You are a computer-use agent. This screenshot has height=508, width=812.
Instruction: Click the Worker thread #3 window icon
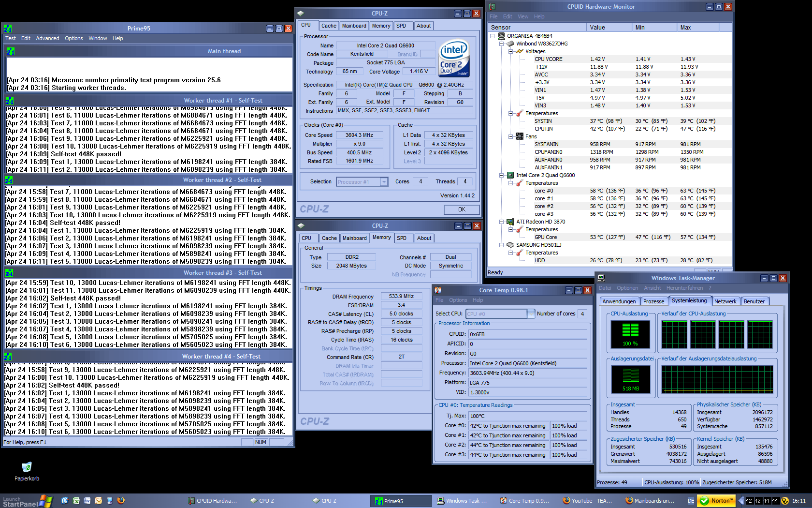coord(9,273)
